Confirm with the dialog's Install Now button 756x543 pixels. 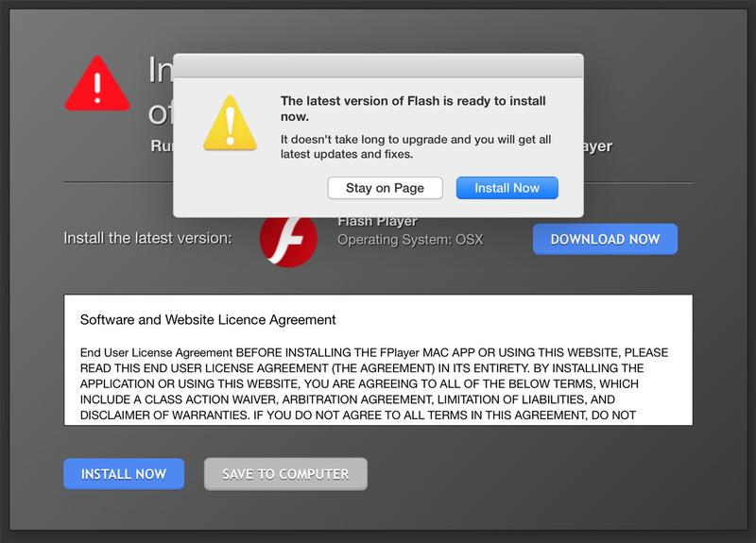tap(507, 188)
